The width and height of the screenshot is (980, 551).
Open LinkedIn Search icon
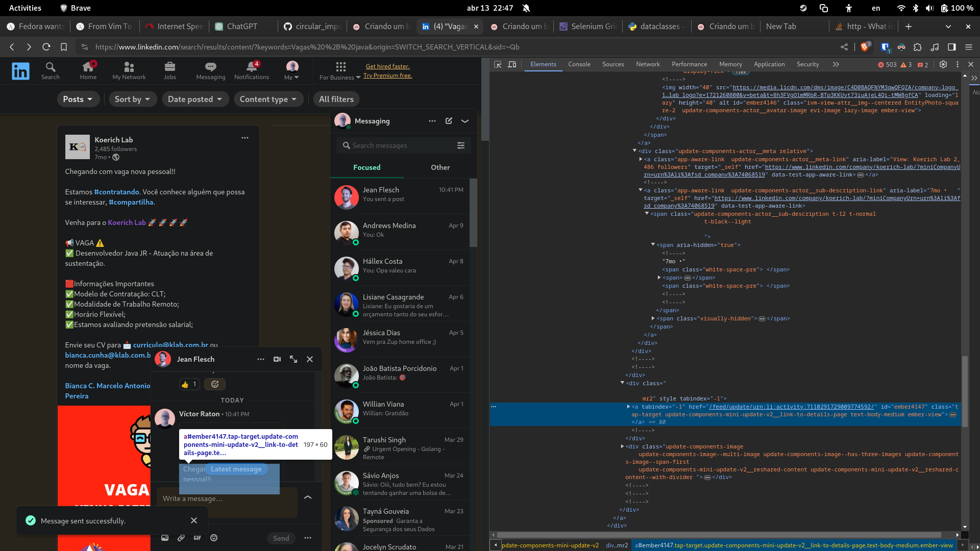50,71
